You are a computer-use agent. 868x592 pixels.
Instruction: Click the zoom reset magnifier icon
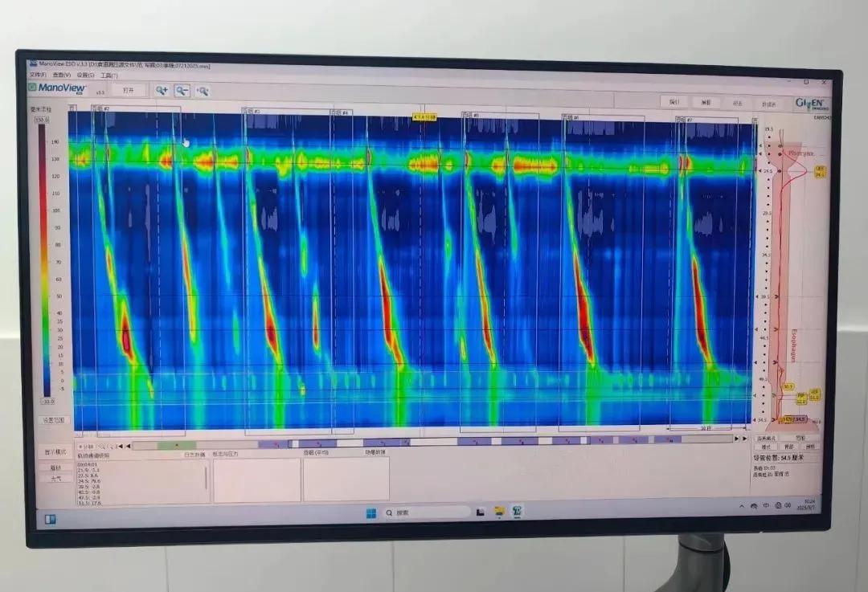203,92
